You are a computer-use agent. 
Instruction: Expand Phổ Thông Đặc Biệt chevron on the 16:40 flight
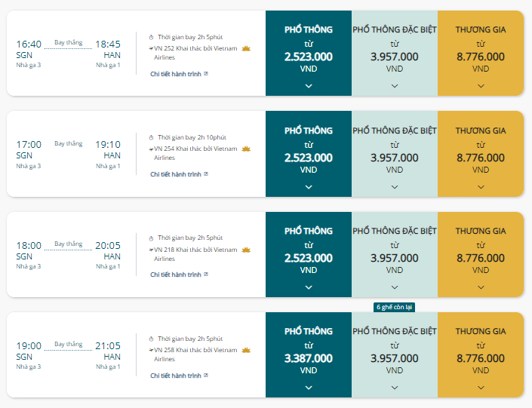click(x=395, y=86)
